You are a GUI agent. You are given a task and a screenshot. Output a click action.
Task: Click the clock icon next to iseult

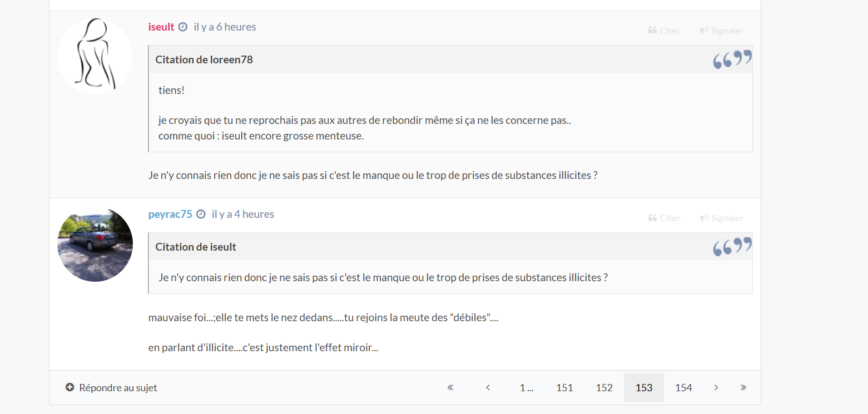point(183,27)
